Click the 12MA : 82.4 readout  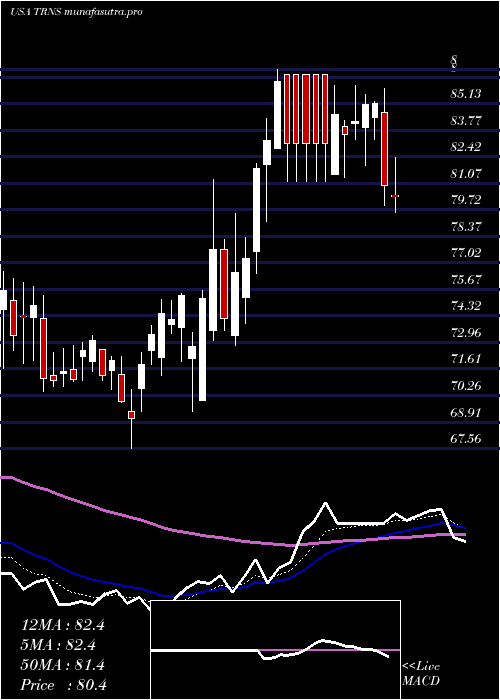click(62, 625)
